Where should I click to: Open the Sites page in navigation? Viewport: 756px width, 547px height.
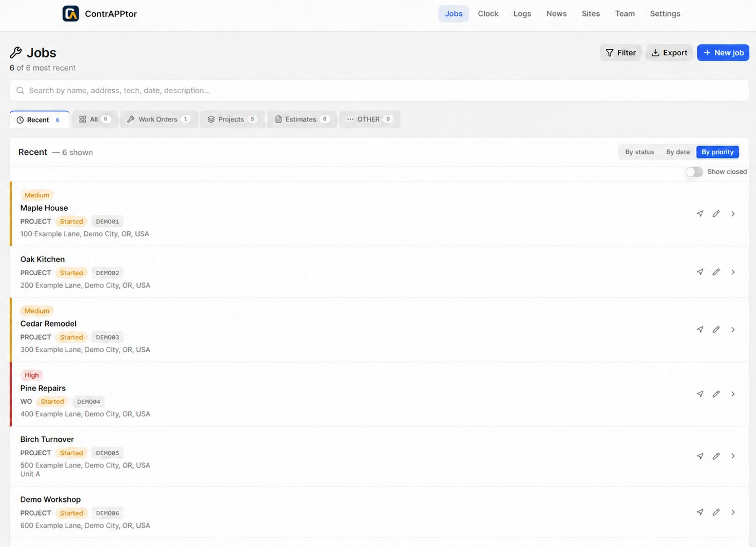point(590,14)
